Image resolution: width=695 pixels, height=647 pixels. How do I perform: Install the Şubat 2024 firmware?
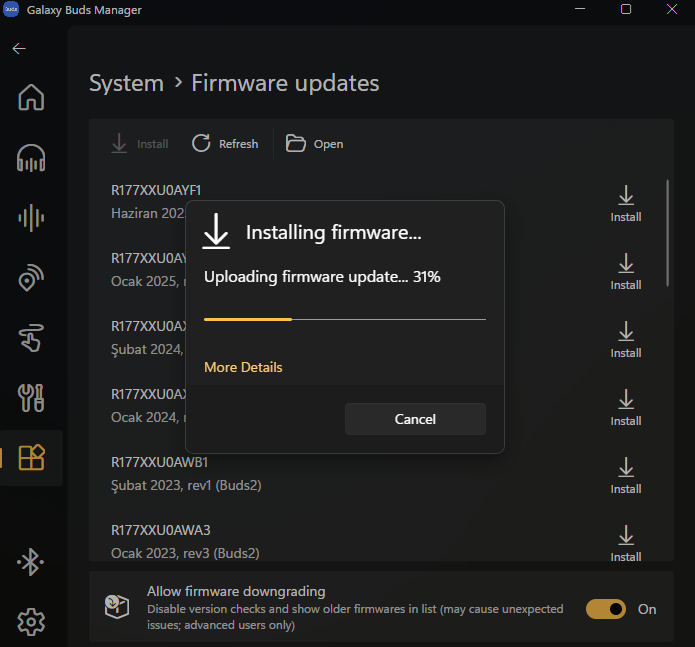[626, 340]
